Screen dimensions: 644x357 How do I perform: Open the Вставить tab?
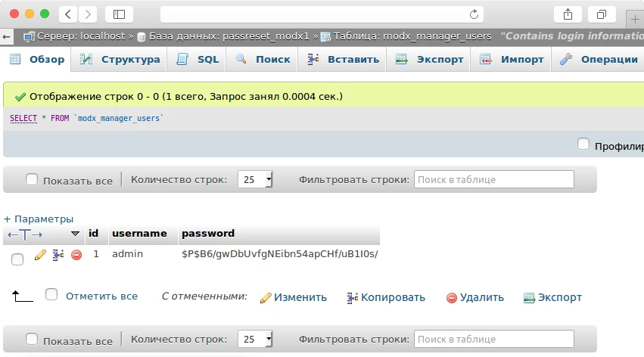coord(343,60)
